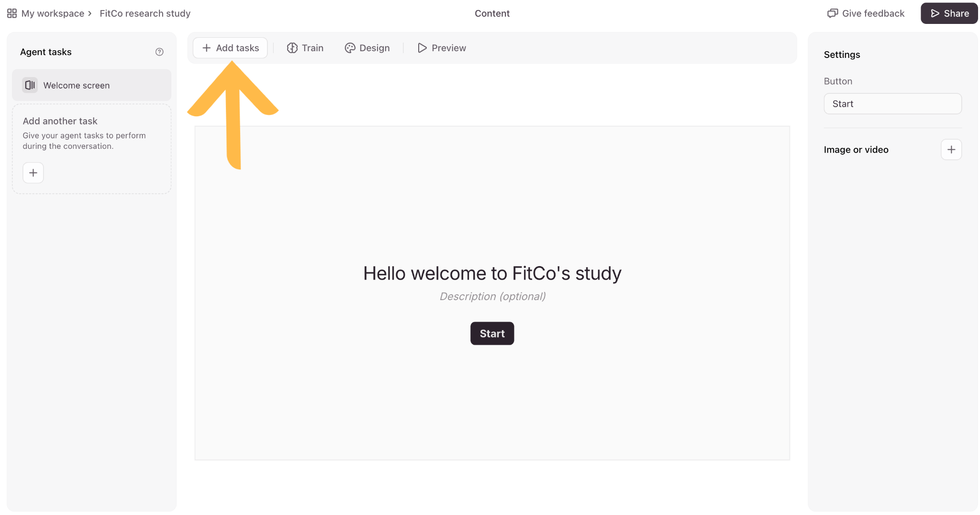Click the Description (optional) placeholder

(492, 296)
